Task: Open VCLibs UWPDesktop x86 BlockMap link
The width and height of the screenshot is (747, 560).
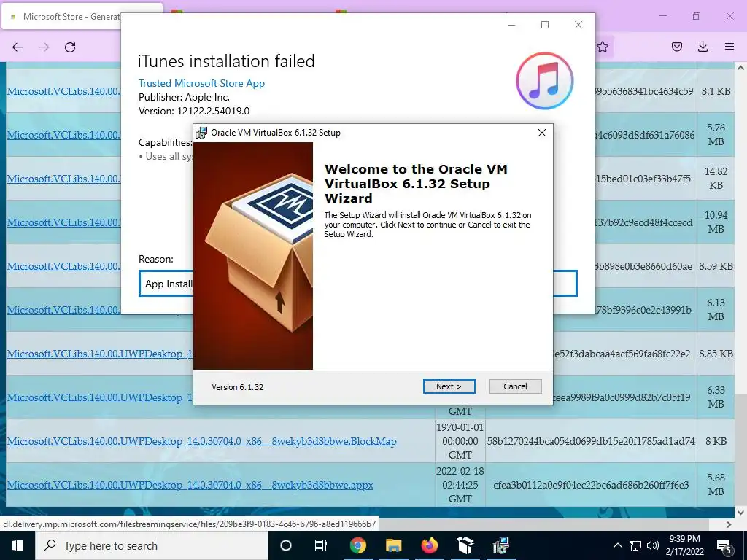Action: click(201, 441)
